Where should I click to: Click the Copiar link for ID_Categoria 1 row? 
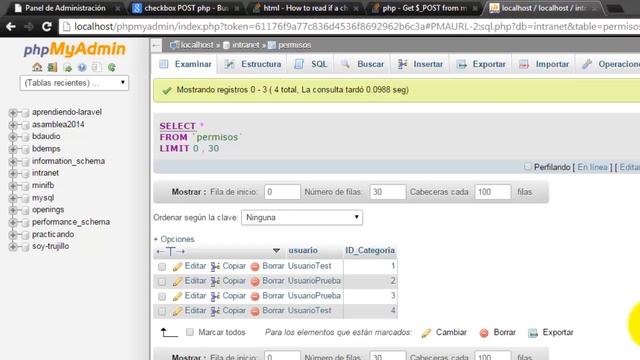point(234,266)
